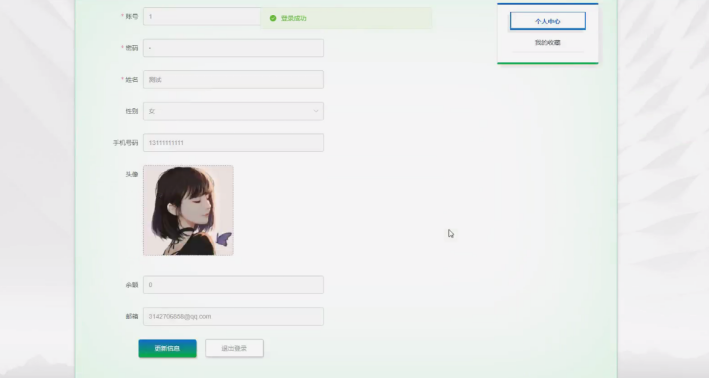Image resolution: width=709 pixels, height=379 pixels.
Task: Click the gender dropdown chevron arrow
Action: click(316, 111)
